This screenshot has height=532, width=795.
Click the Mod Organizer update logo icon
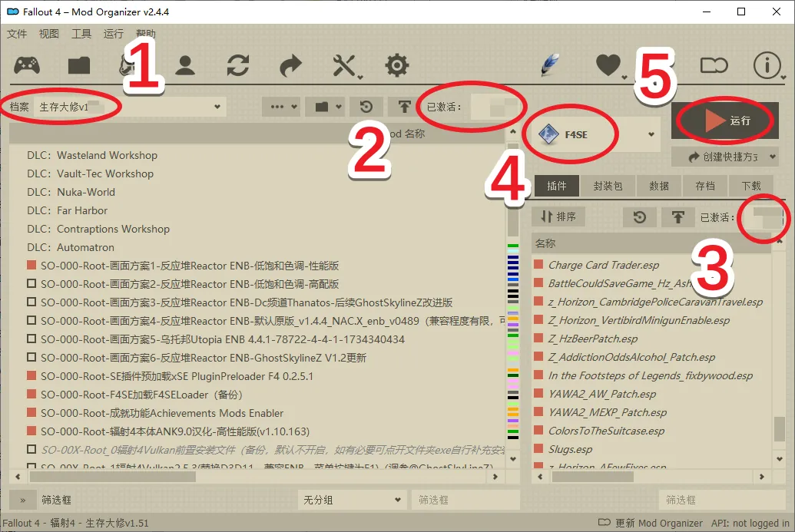click(714, 65)
